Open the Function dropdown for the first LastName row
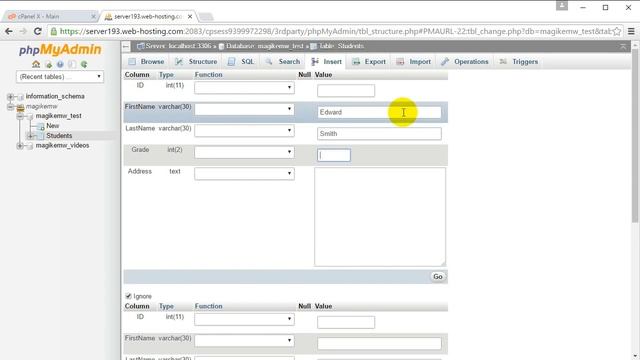Image resolution: width=640 pixels, height=360 pixels. 244,131
